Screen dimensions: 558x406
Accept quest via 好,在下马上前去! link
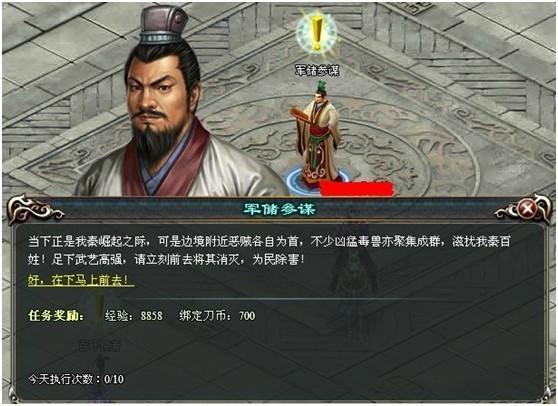[81, 281]
